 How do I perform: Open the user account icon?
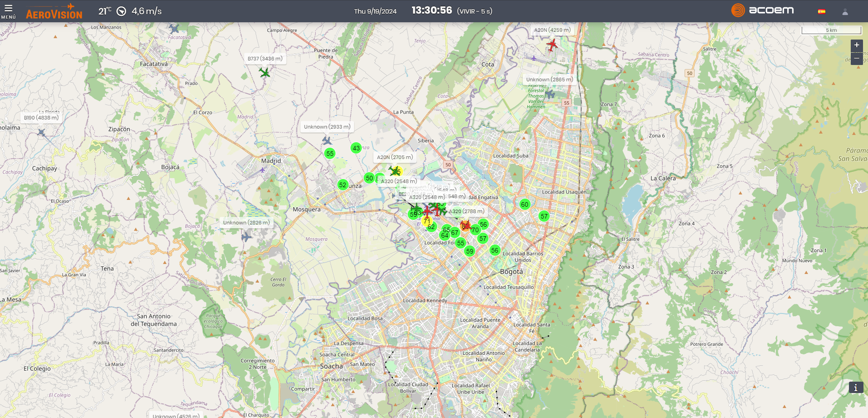tap(845, 12)
